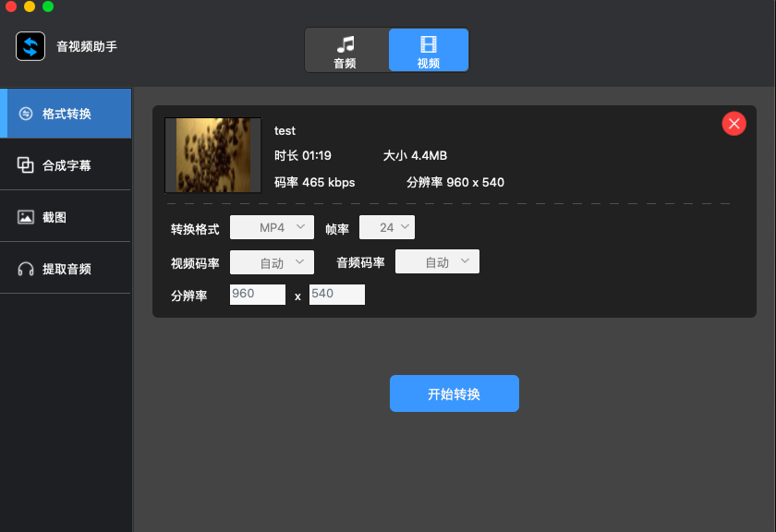This screenshot has height=532, width=776.
Task: Switch to the 音频 tab label
Action: (345, 64)
